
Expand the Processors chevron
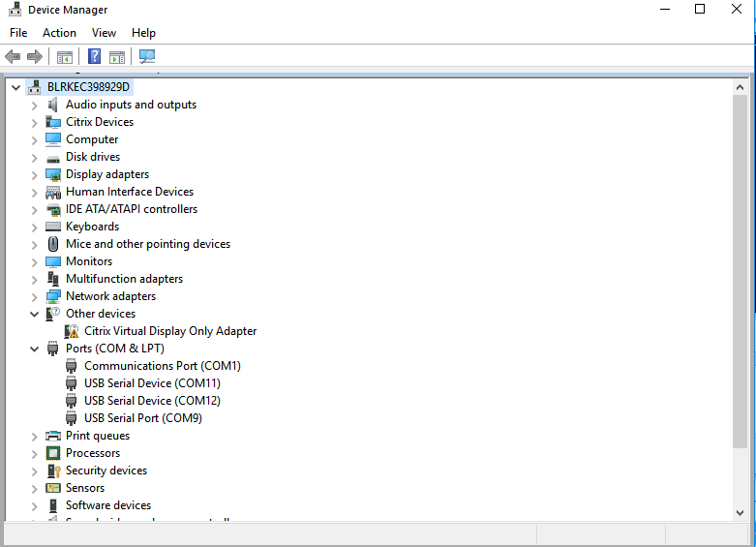coord(34,453)
